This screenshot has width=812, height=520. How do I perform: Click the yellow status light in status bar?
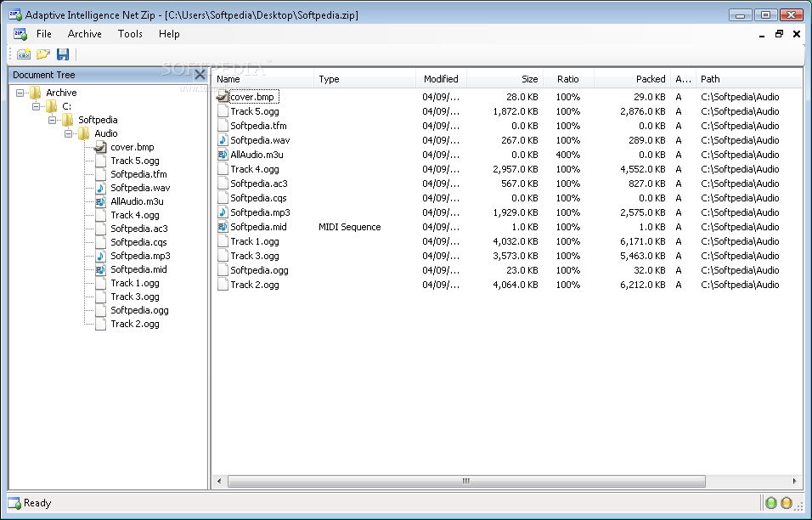[787, 502]
